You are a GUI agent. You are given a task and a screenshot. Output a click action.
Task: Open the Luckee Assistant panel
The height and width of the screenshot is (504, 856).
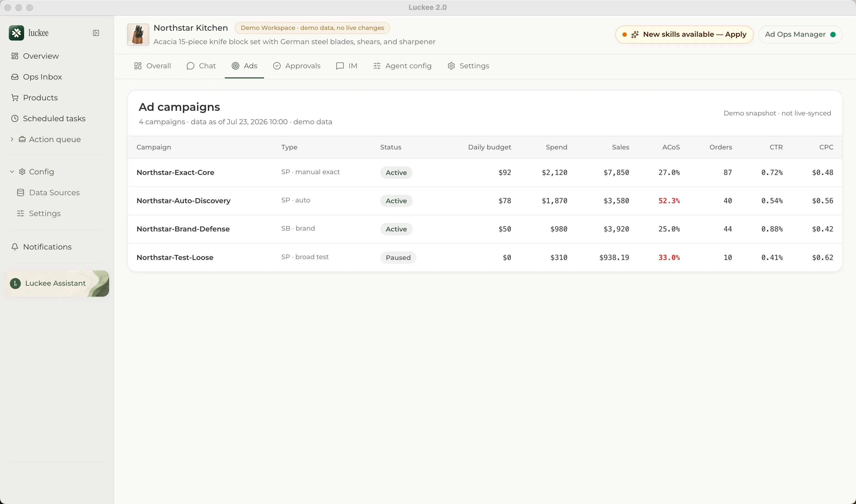(57, 283)
